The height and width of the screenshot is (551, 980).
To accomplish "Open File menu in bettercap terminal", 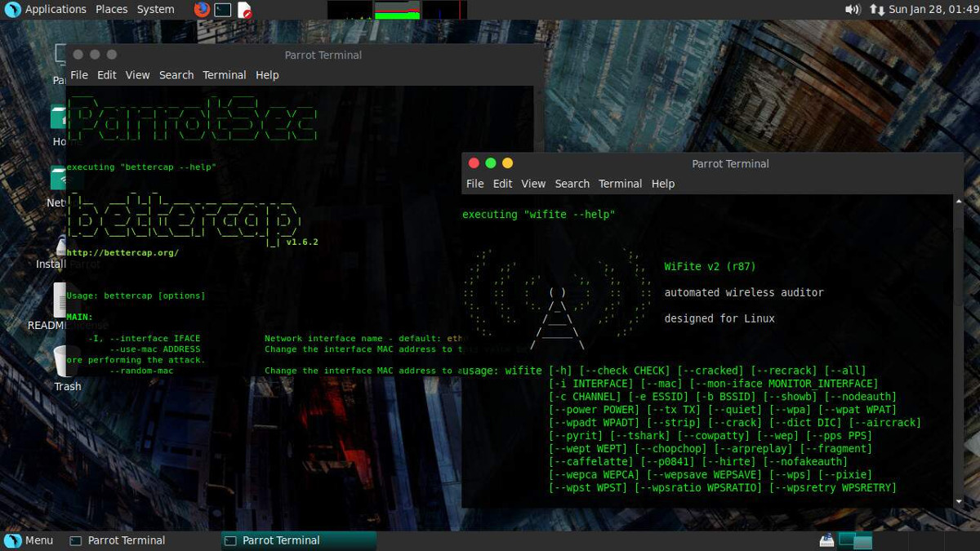I will tap(79, 75).
